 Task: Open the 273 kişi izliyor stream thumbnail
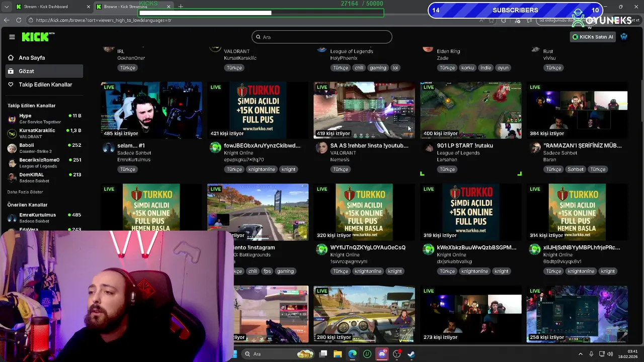tap(471, 314)
